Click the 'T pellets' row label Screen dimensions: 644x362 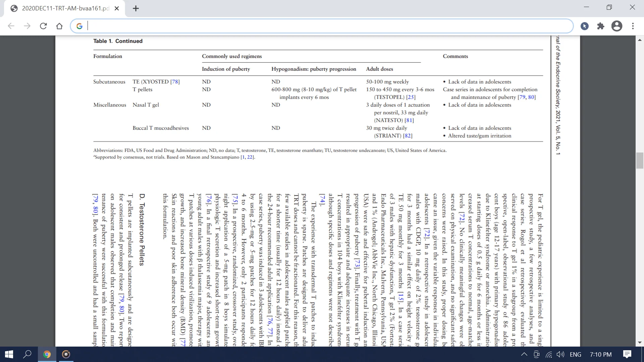[x=142, y=89]
